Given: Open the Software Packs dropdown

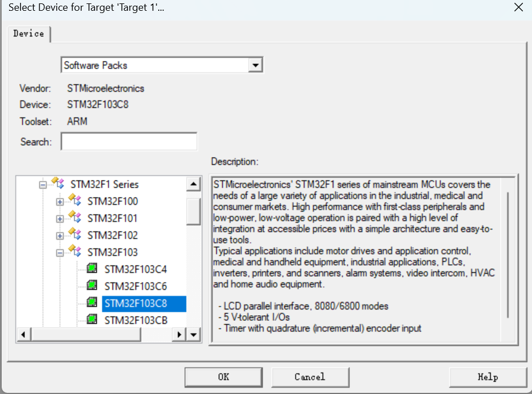Looking at the screenshot, I should click(x=255, y=65).
